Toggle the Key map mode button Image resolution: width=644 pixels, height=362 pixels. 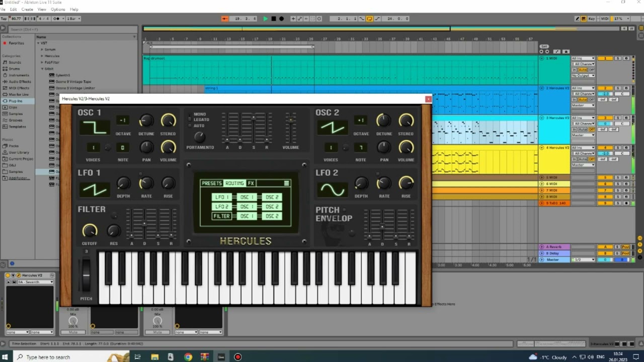(591, 19)
